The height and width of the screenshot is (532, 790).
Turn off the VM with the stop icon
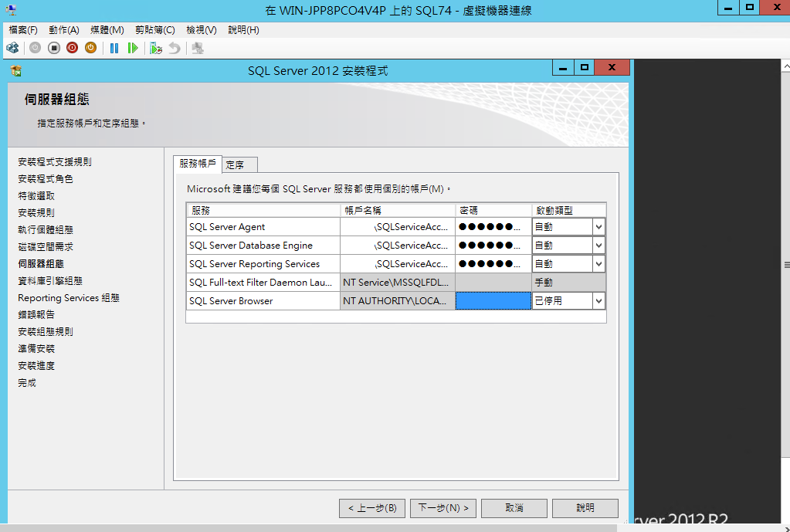(x=54, y=49)
